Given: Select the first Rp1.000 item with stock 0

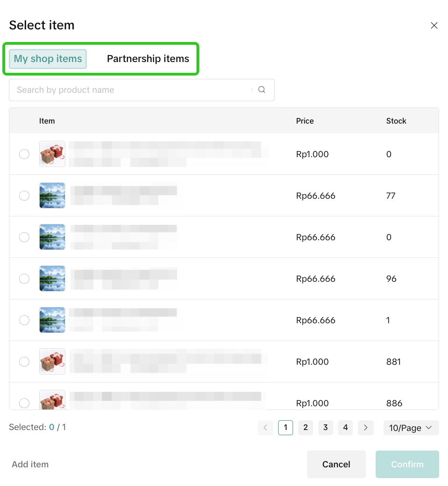Looking at the screenshot, I should click(x=24, y=154).
